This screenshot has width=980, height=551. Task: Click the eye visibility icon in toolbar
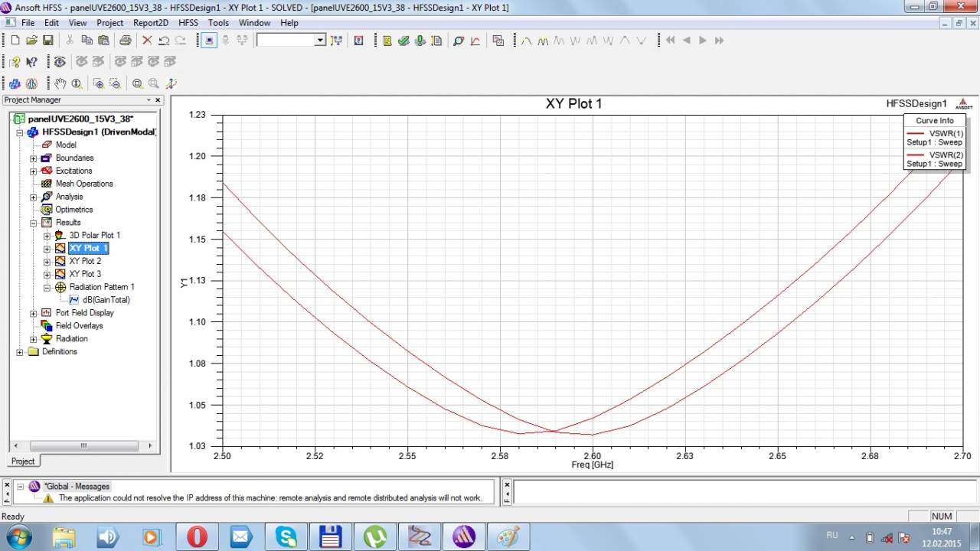click(59, 62)
